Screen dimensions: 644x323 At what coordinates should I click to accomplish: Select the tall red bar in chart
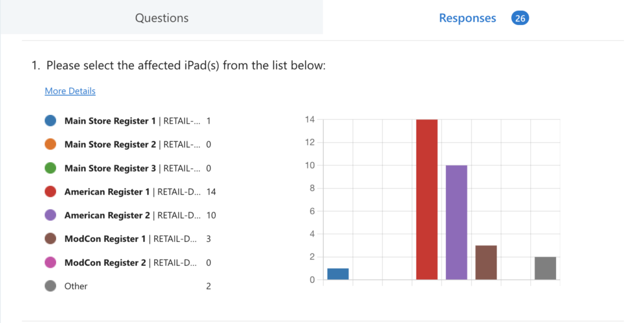(x=426, y=200)
